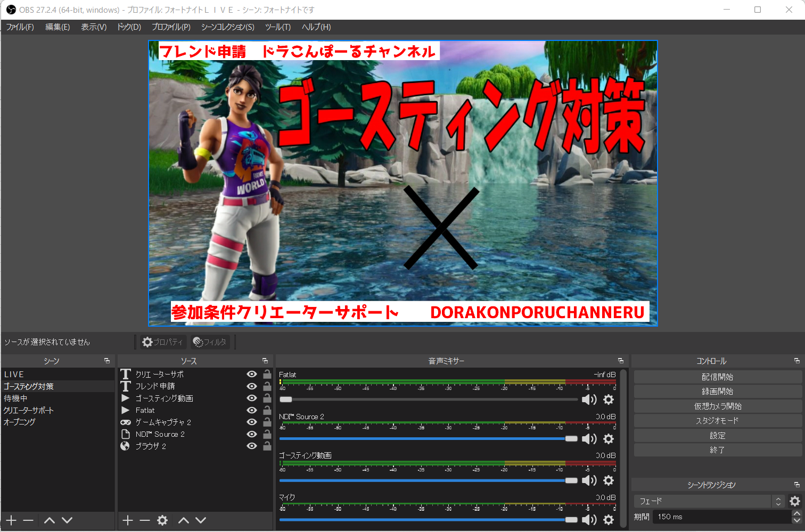The height and width of the screenshot is (532, 805).
Task: Hide the ブラウザ 2 source
Action: [x=252, y=446]
